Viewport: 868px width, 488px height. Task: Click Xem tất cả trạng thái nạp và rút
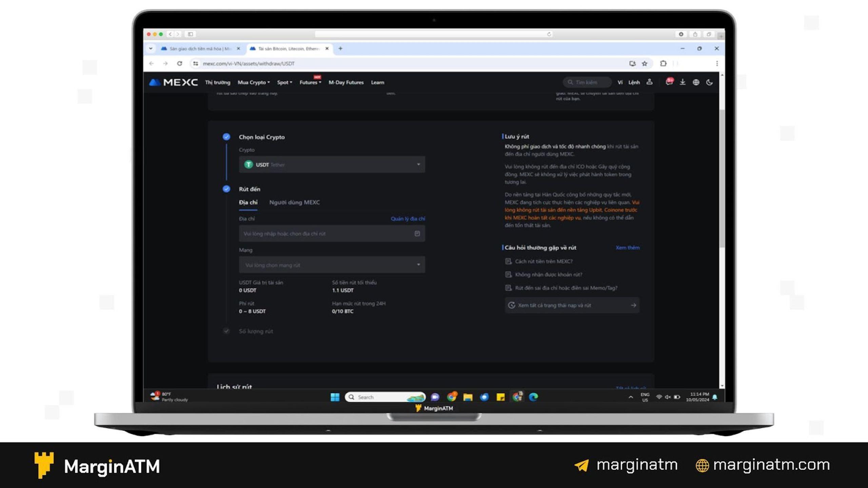[572, 305]
